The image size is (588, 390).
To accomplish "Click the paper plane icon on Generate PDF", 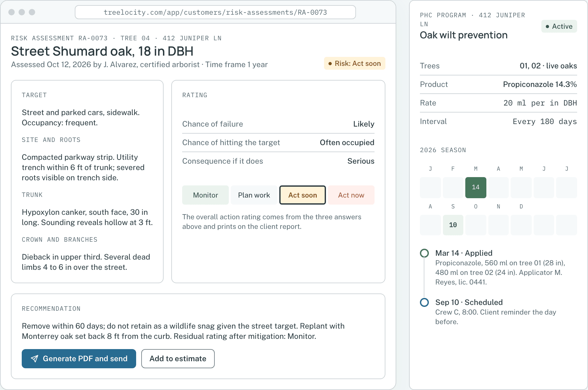I will coord(35,359).
